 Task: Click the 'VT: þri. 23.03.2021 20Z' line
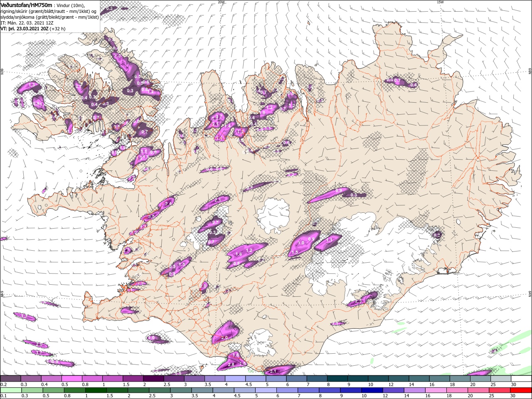(25, 29)
